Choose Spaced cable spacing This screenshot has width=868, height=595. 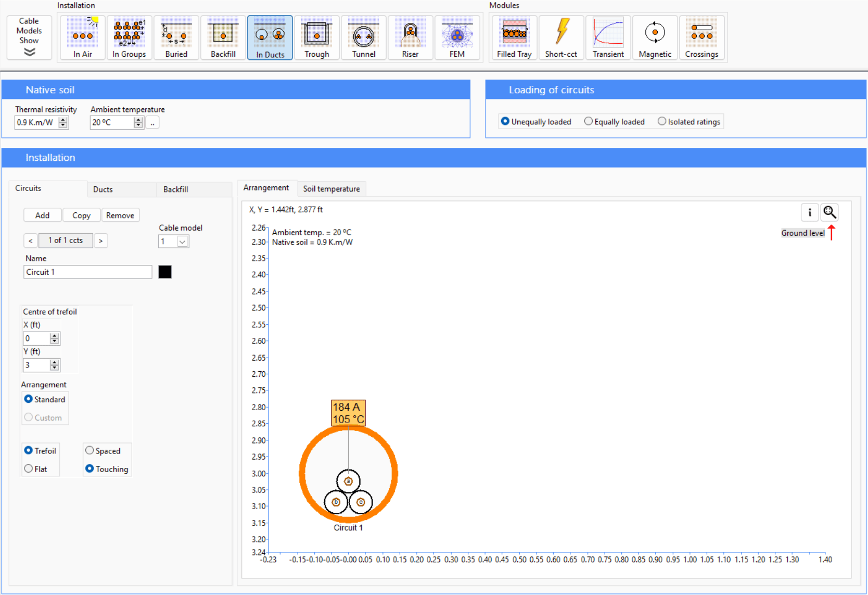90,450
